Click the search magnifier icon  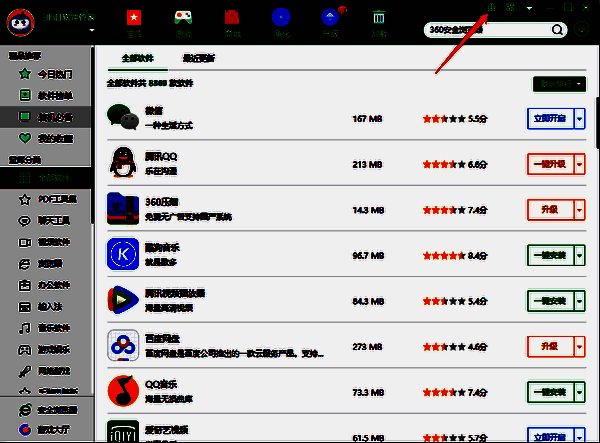tap(558, 30)
